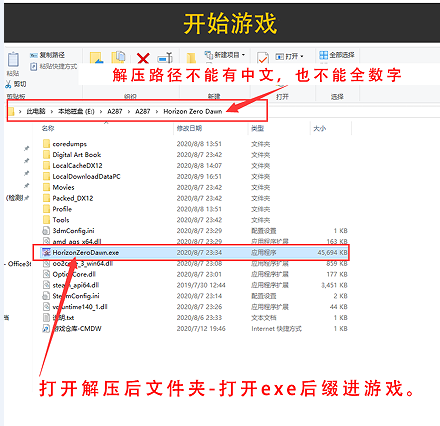Click the Properties checkmark icon
The height and width of the screenshot is (426, 440).
pyautogui.click(x=263, y=58)
